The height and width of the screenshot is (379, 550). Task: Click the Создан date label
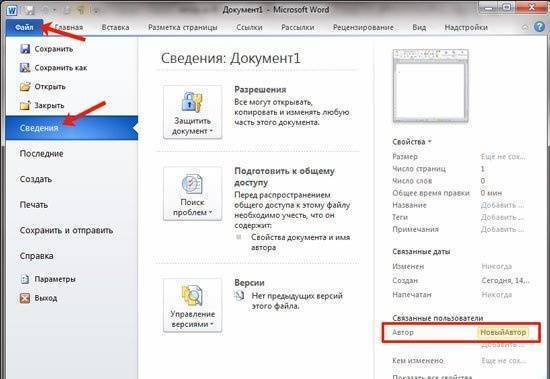click(405, 281)
